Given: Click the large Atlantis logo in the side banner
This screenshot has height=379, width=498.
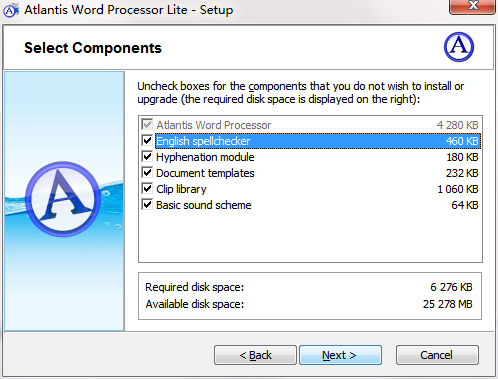Looking at the screenshot, I should pos(63,199).
